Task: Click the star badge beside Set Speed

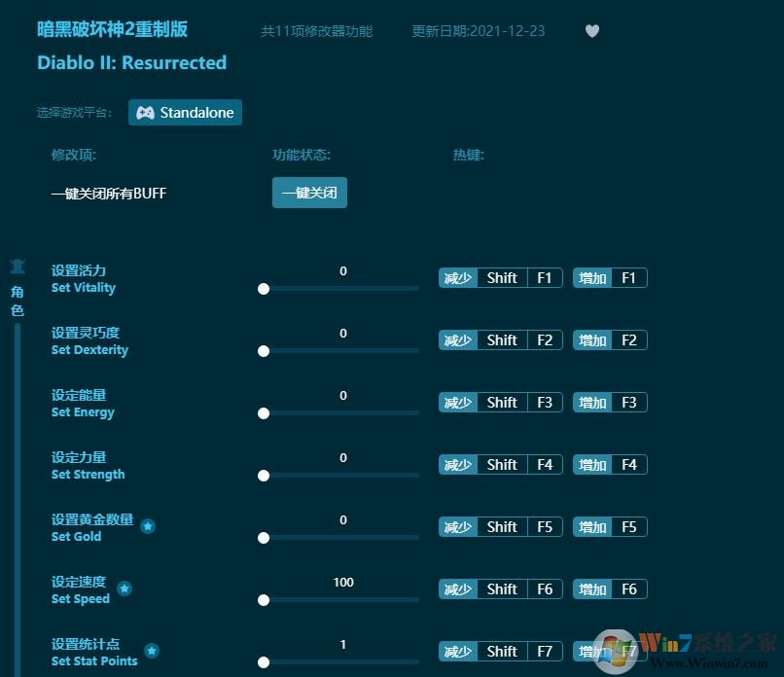Action: tap(125, 588)
